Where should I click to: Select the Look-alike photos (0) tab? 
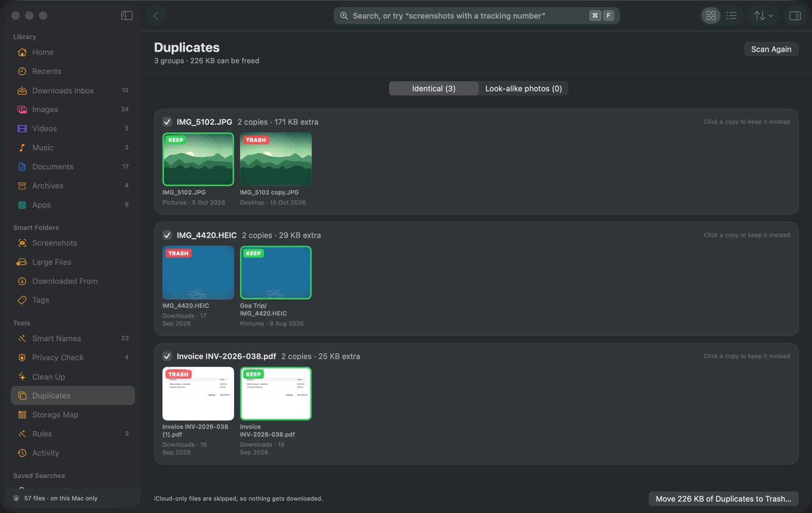click(523, 88)
